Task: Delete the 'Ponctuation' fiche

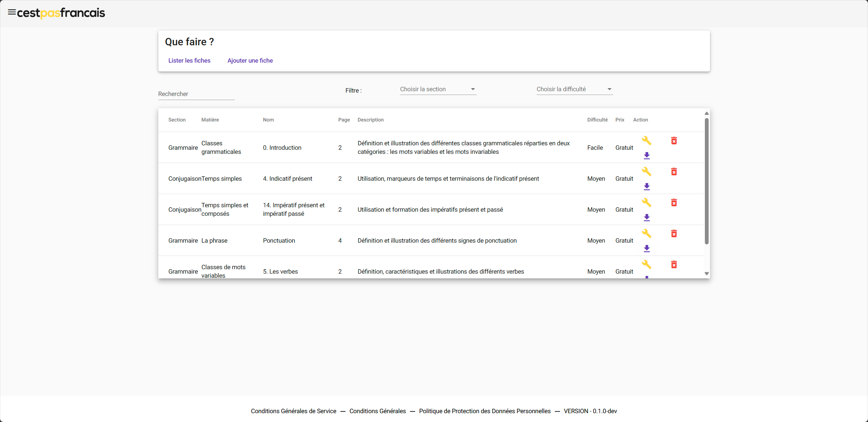Action: (x=674, y=233)
